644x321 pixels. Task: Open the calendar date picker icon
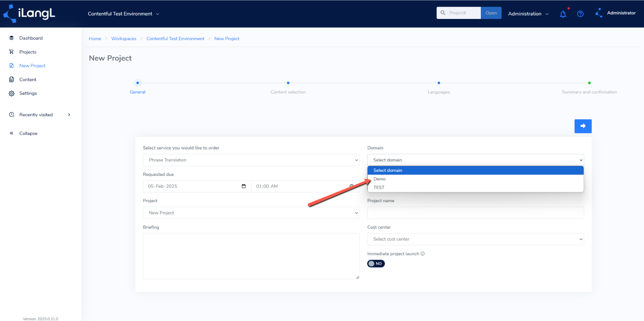coord(244,186)
